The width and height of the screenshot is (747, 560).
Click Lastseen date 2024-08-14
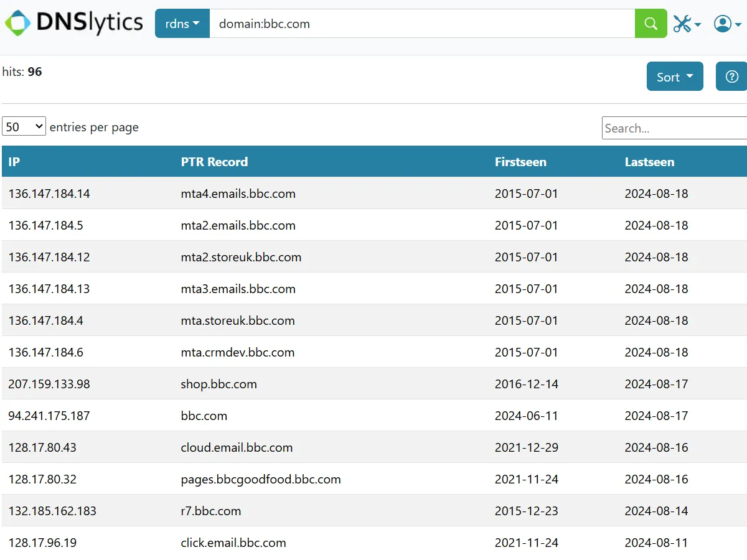click(657, 511)
